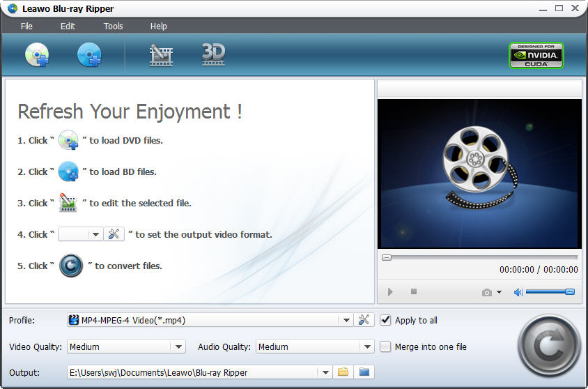Enable Merge into one file checkbox
Image resolution: width=588 pixels, height=389 pixels.
pos(386,346)
